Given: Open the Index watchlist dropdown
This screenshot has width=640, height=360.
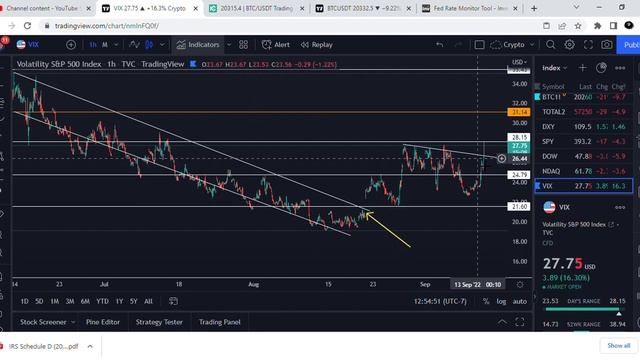Looking at the screenshot, I should point(555,68).
